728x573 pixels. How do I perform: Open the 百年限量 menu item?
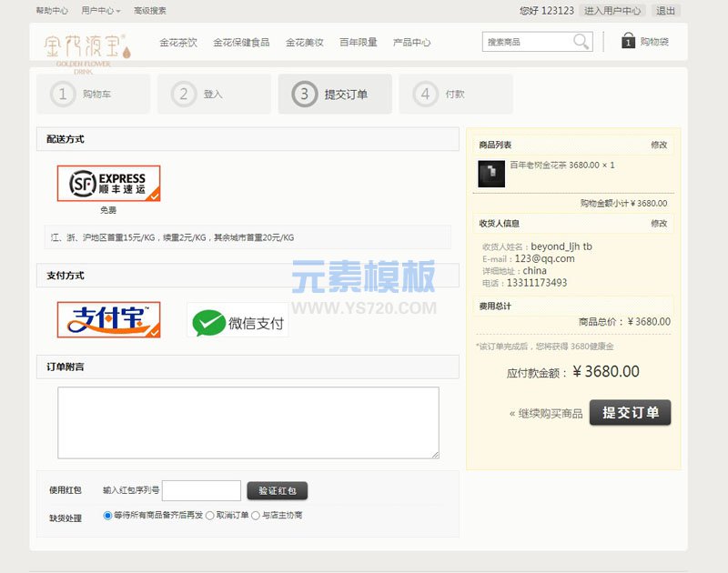click(358, 43)
